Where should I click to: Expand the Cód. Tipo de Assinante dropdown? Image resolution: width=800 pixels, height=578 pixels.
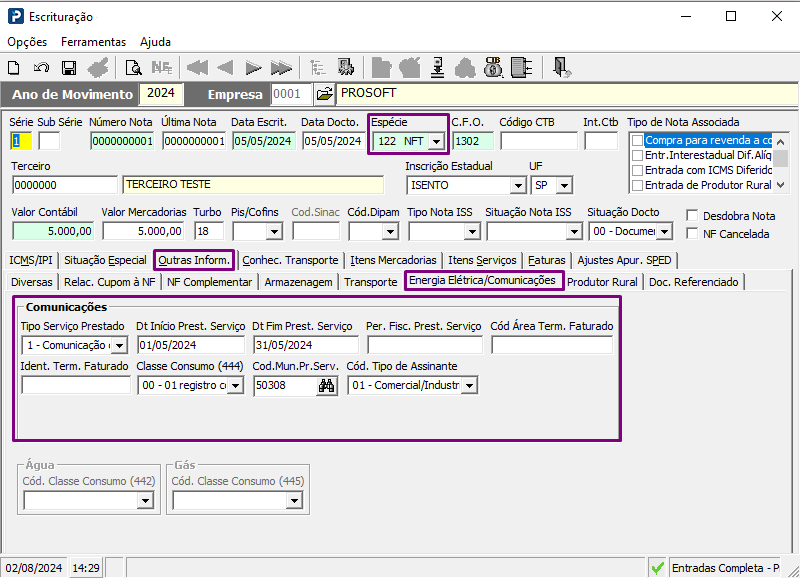click(469, 386)
